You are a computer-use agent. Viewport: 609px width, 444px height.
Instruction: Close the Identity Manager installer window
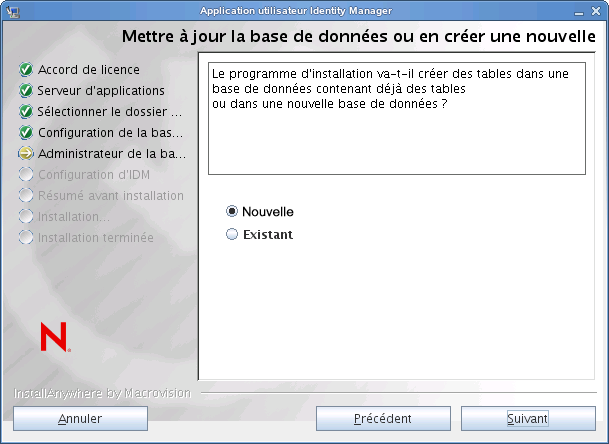click(x=596, y=11)
